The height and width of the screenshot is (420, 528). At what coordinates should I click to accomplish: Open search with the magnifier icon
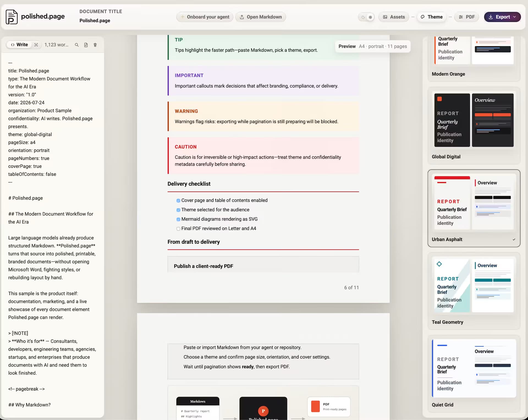[77, 45]
